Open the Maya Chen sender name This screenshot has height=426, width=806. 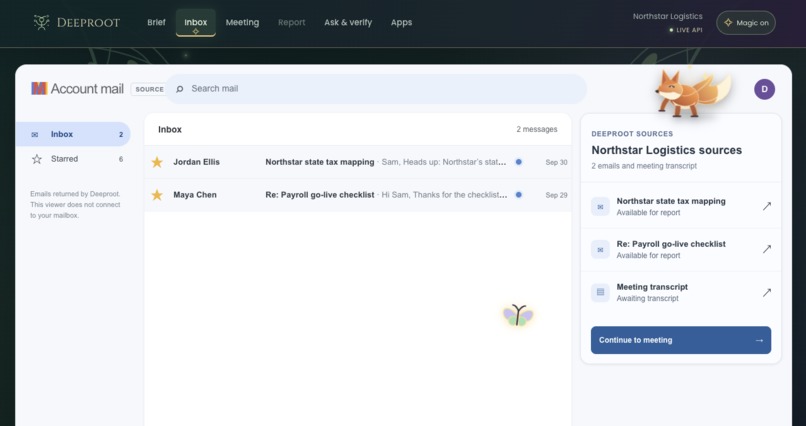coord(195,195)
